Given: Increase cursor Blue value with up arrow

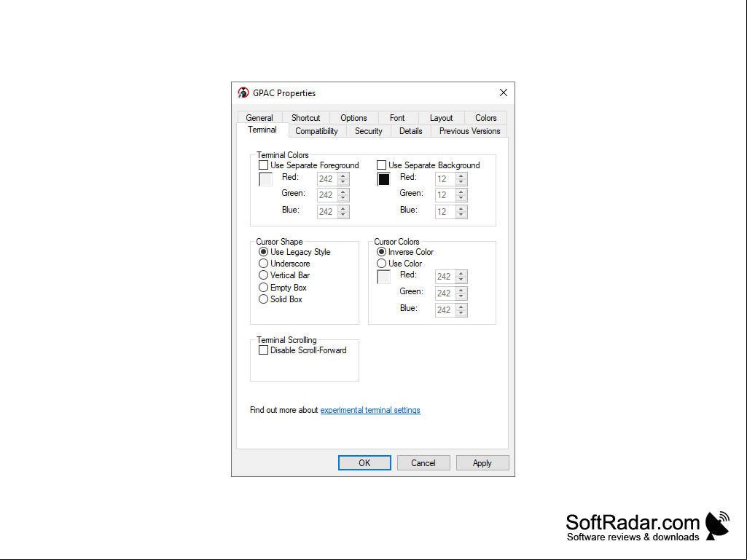Looking at the screenshot, I should 461,307.
